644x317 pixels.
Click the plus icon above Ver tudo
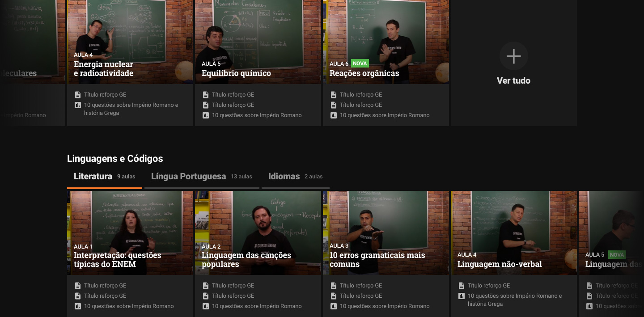tap(513, 56)
